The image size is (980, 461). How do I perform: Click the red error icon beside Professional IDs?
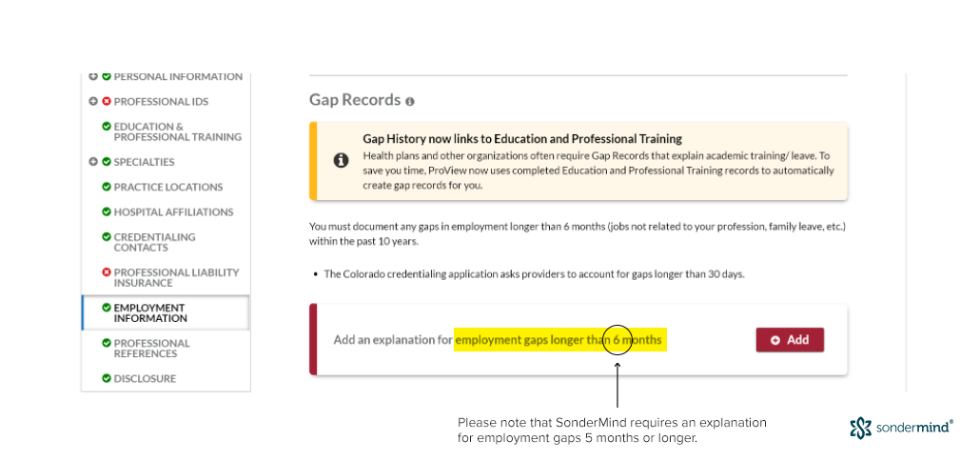tap(107, 101)
